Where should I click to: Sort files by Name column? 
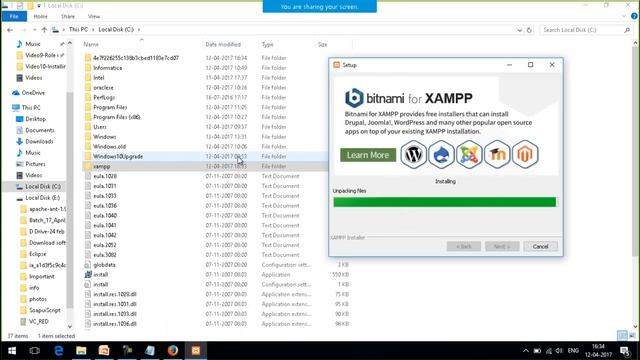pyautogui.click(x=91, y=44)
